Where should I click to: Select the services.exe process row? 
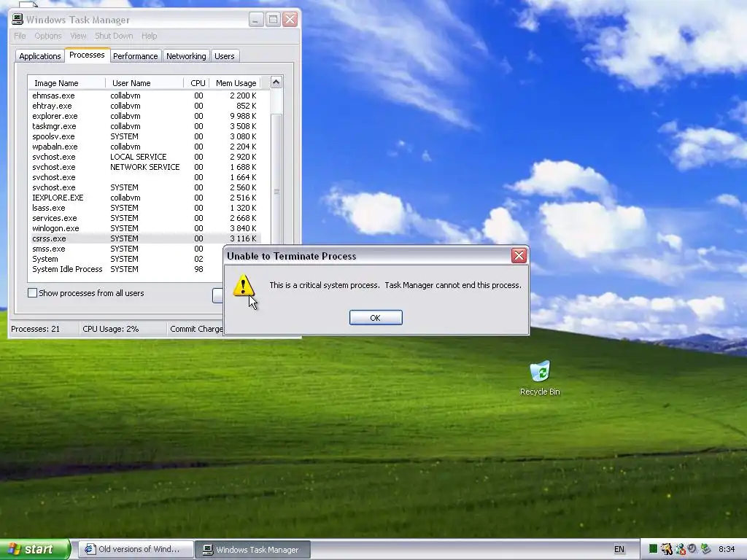point(146,218)
